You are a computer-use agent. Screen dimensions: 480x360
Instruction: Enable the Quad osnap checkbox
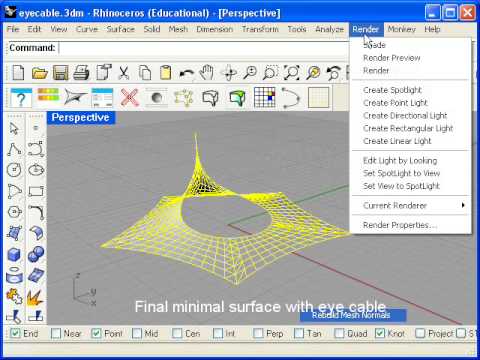pos(339,333)
